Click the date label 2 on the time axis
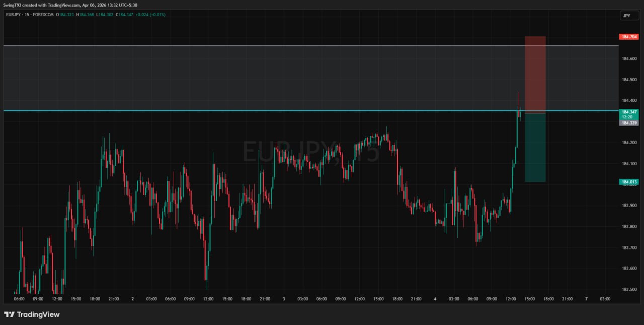 [x=132, y=299]
